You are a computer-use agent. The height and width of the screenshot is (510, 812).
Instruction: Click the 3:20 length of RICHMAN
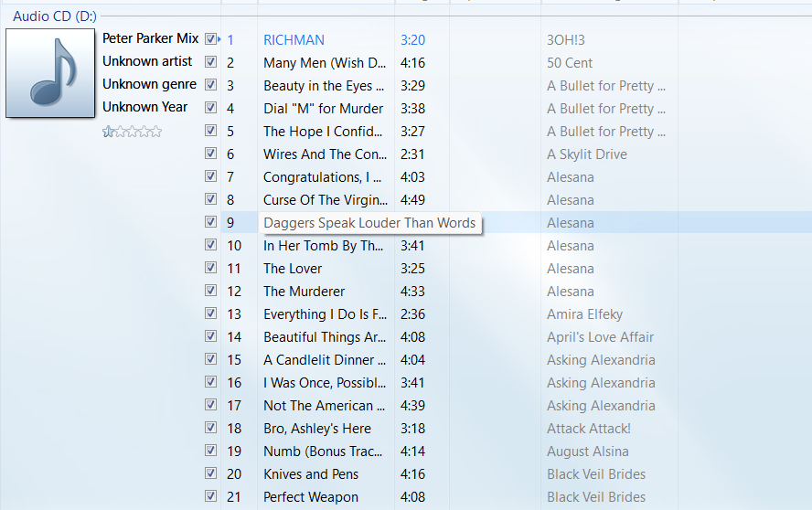click(x=412, y=40)
